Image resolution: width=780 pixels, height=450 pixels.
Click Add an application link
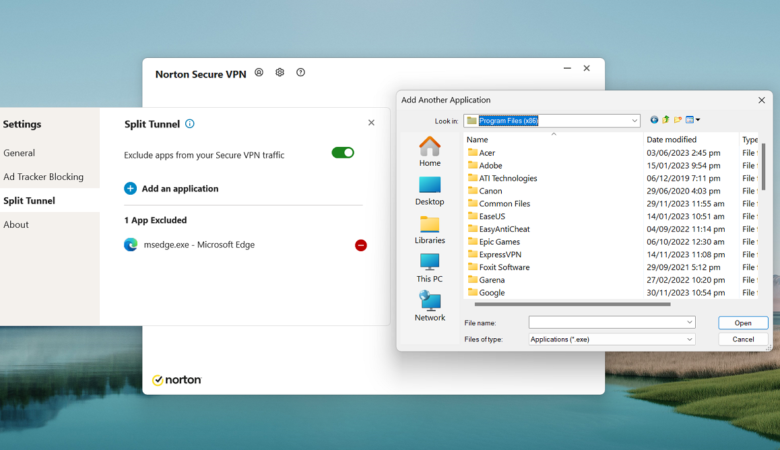tap(180, 188)
